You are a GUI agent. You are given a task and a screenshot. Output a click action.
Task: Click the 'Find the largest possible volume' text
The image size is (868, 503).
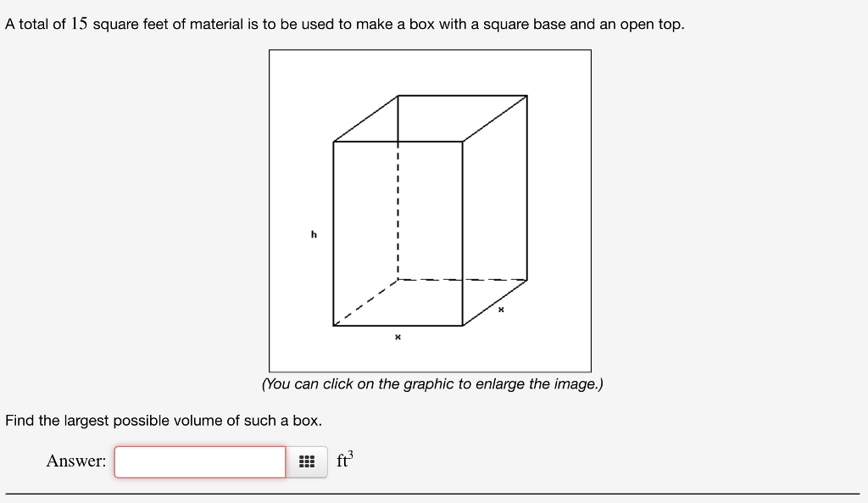[162, 421]
